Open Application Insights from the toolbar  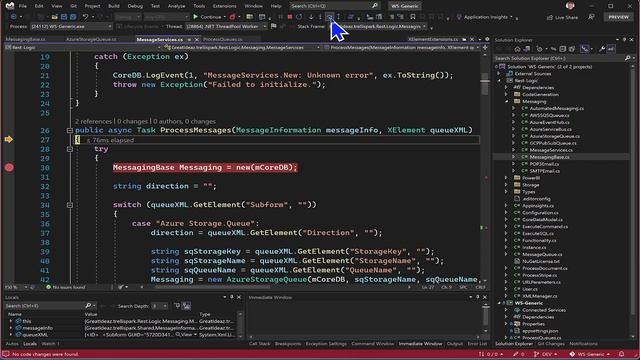pos(484,17)
